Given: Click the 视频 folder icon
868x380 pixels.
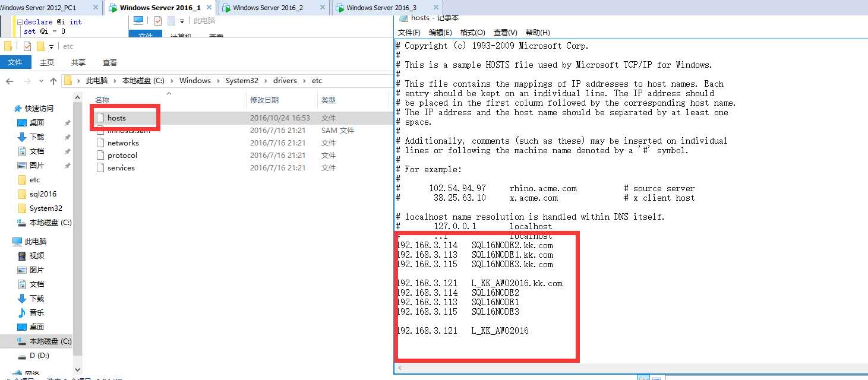Looking at the screenshot, I should click(22, 256).
